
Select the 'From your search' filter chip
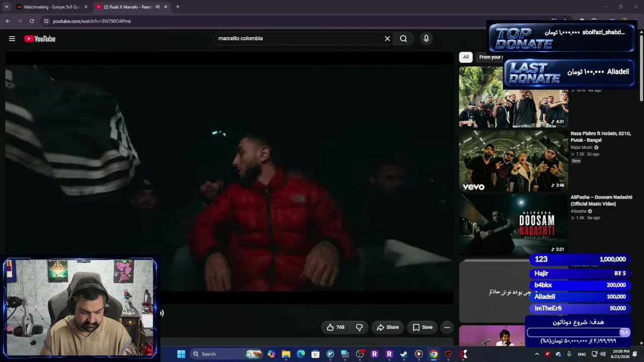[491, 57]
